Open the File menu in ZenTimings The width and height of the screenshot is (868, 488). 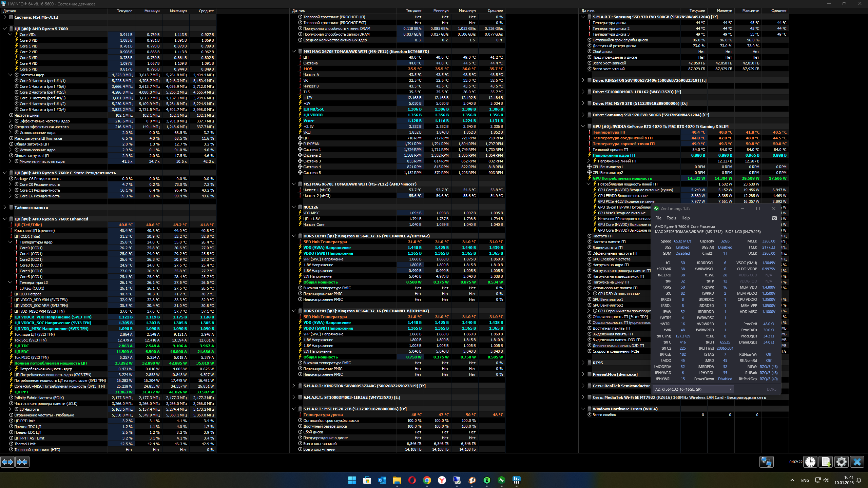pos(658,218)
